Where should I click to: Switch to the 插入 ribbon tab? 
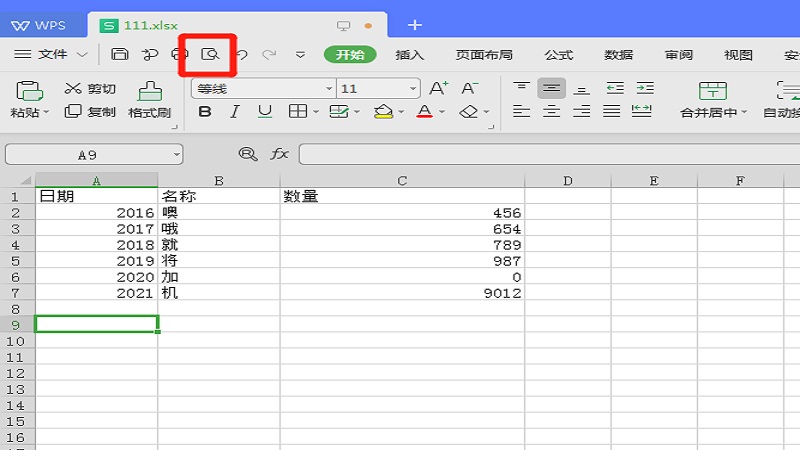point(410,55)
